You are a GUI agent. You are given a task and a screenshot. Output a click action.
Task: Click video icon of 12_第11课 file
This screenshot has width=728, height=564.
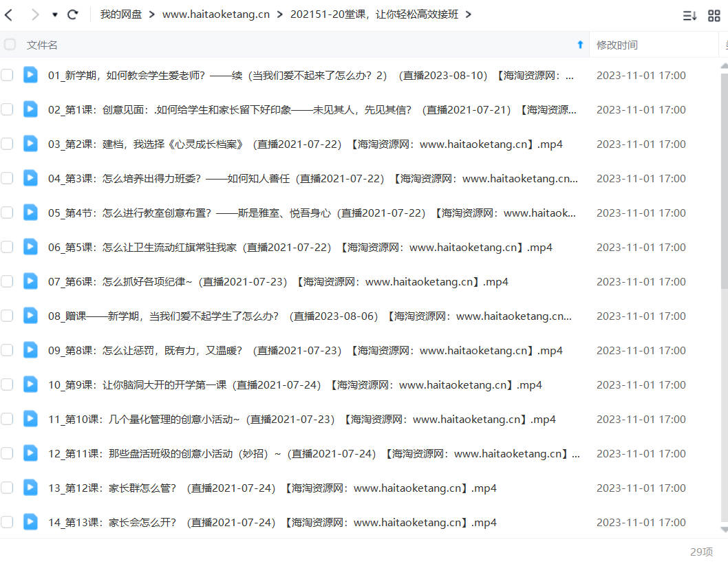[30, 453]
